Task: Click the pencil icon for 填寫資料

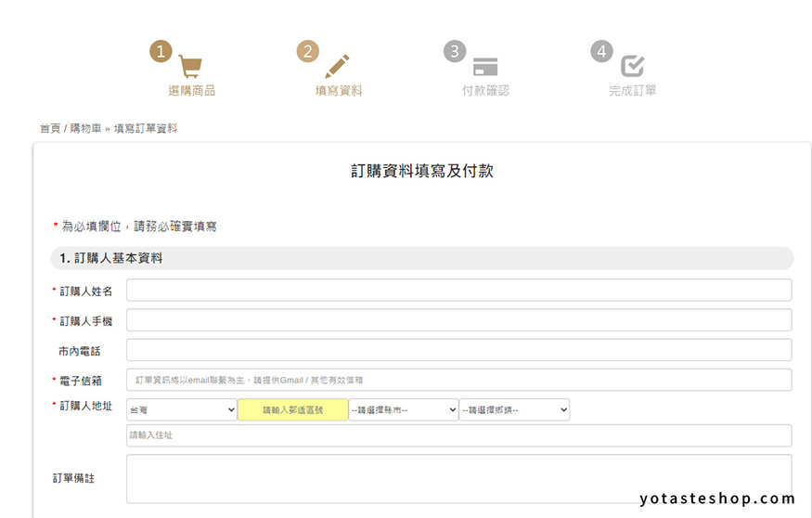Action: coord(337,66)
